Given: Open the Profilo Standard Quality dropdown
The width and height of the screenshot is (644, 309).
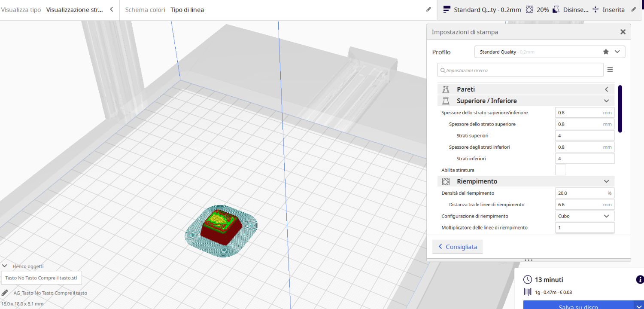Looking at the screenshot, I should click(x=550, y=52).
